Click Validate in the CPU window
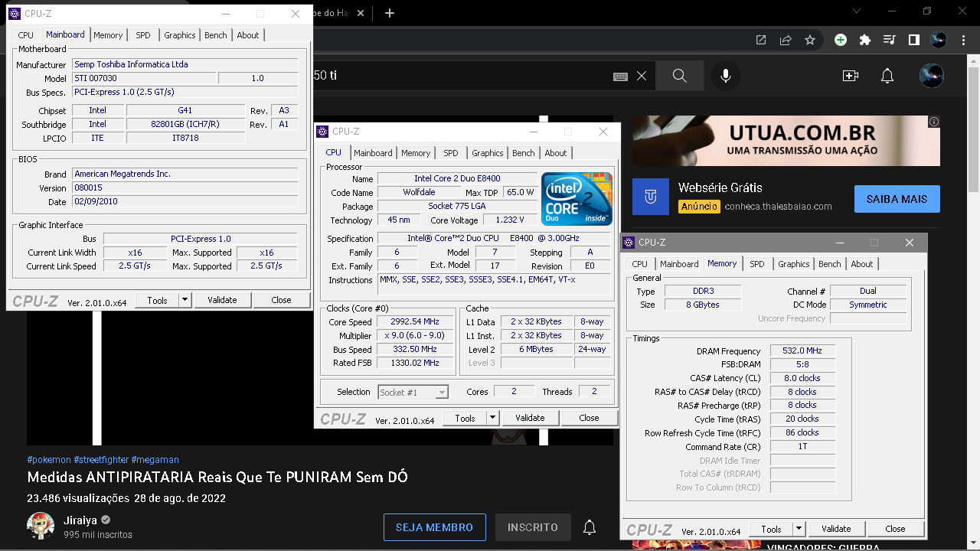980x551 pixels. (530, 418)
